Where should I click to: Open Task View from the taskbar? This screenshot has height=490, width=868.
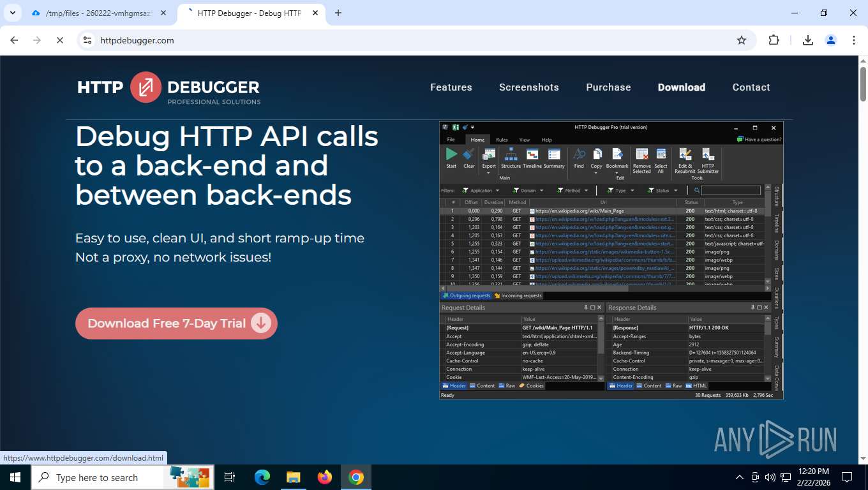pos(230,477)
